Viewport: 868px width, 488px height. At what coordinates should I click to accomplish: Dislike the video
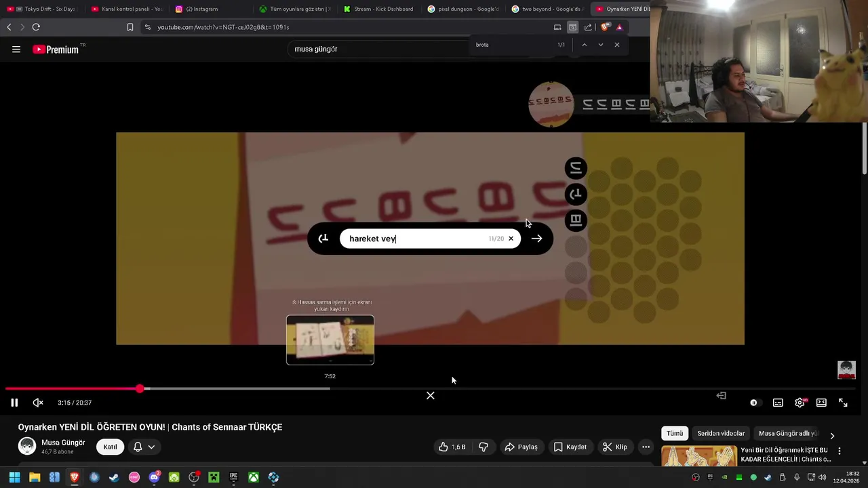[484, 447]
